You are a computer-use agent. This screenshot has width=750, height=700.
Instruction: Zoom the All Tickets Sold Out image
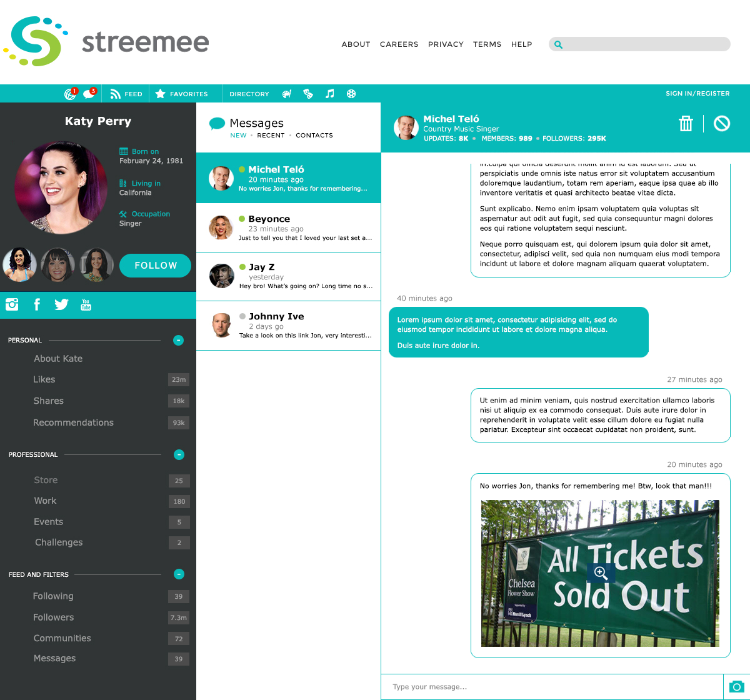pos(601,572)
